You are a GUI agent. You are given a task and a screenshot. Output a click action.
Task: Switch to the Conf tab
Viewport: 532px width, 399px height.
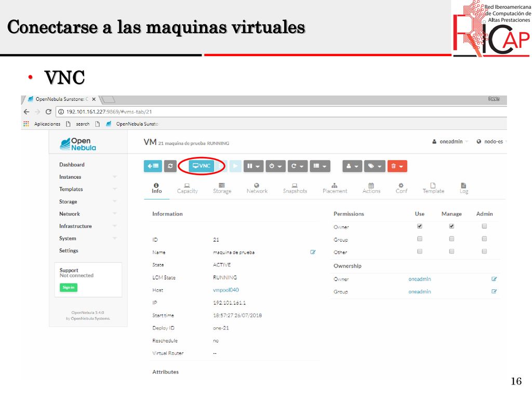tap(401, 188)
